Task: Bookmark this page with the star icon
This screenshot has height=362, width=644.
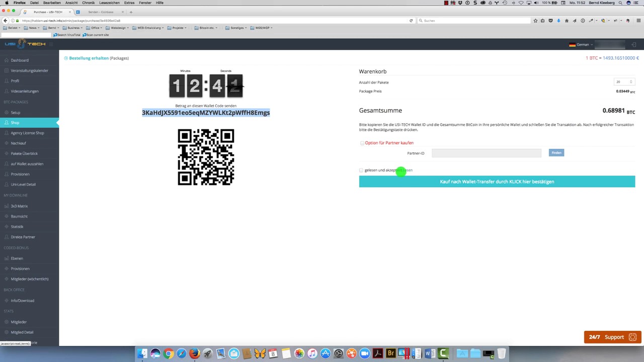Action: coord(535,21)
